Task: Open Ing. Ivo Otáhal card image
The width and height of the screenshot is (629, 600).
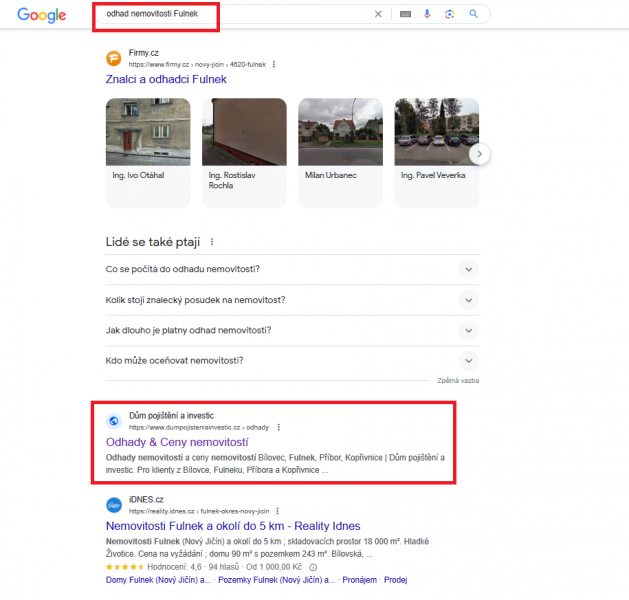Action: click(148, 132)
